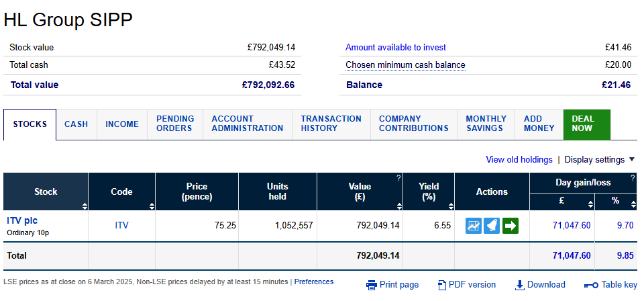This screenshot has height=301, width=644.
Task: Click the ITV code link
Action: 121,225
